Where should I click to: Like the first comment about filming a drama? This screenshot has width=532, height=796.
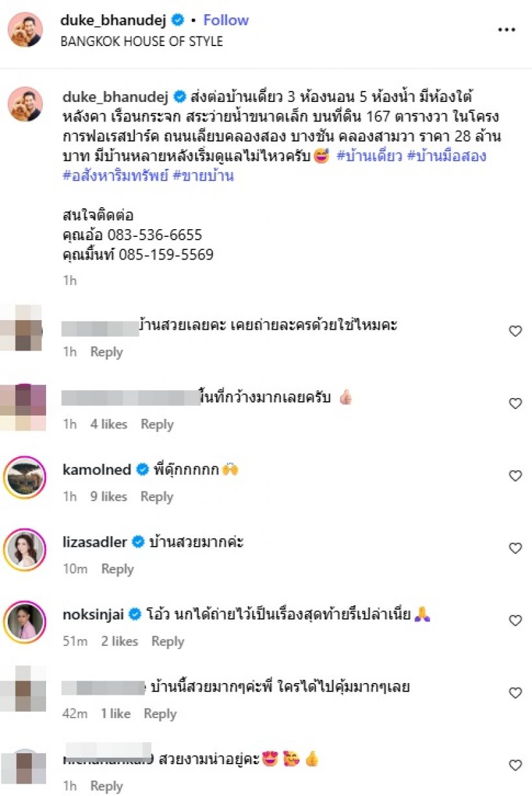(x=515, y=331)
